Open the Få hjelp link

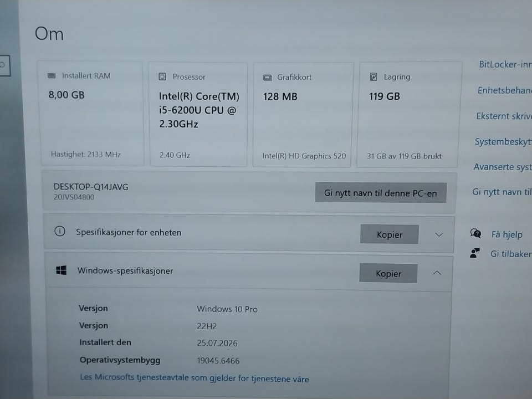coord(507,234)
